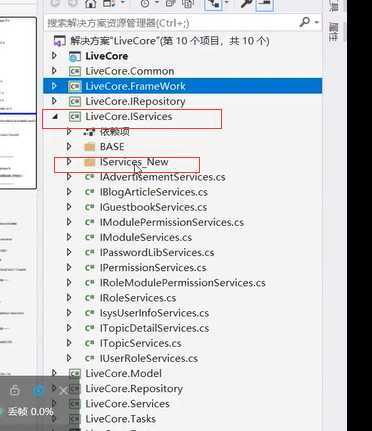Toggle the Show All Files toolbar icon
Screen dimensions: 372x431
(x=188, y=4)
